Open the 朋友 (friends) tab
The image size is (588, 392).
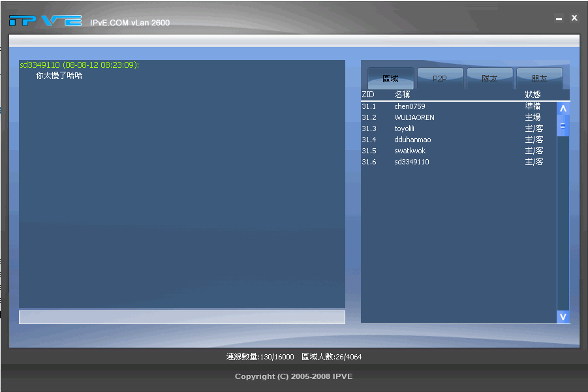[x=540, y=78]
